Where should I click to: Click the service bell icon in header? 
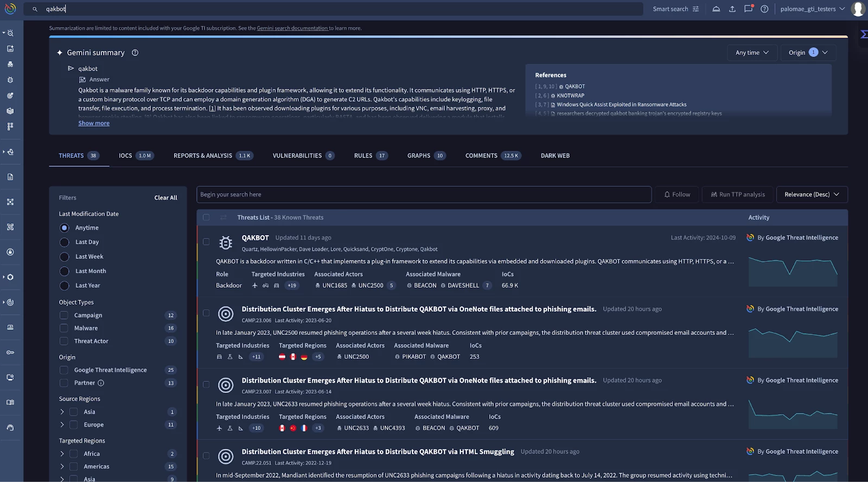[x=716, y=9]
